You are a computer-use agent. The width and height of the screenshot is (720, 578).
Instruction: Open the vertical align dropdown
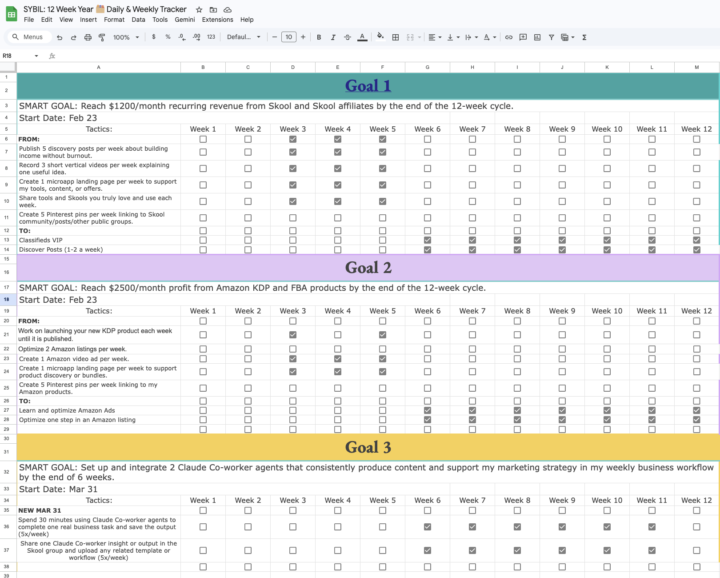[x=453, y=37]
